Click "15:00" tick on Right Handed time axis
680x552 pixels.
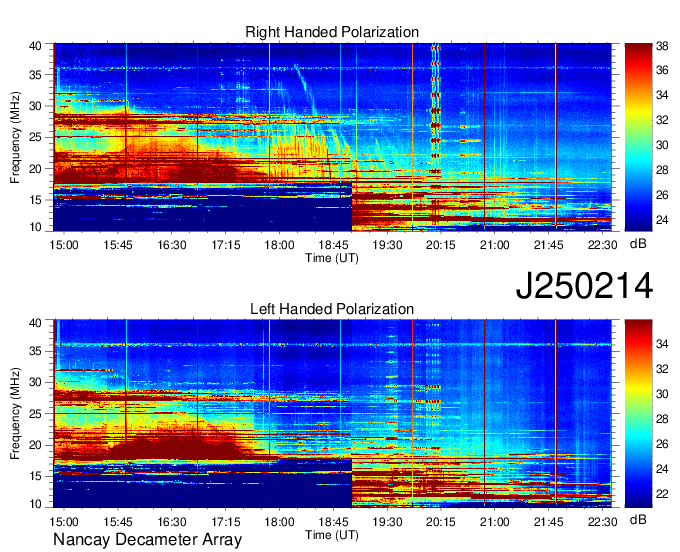pyautogui.click(x=64, y=245)
